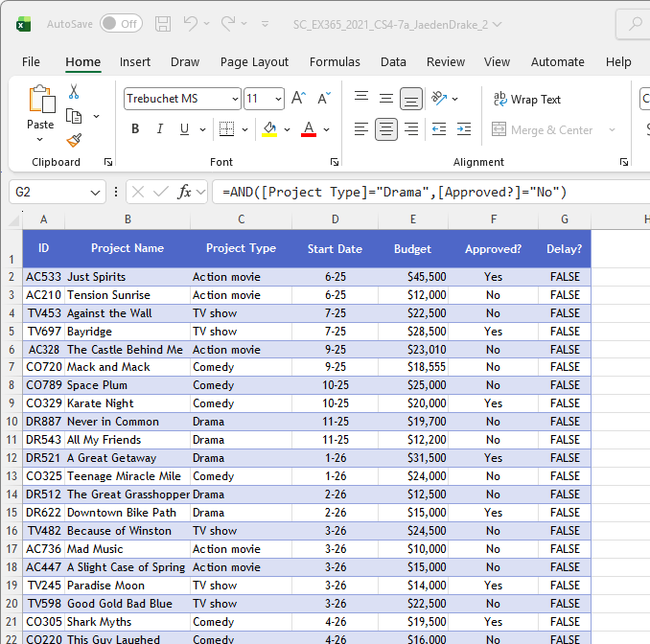Viewport: 650px width, 644px height.
Task: Expand the Name Box dropdown arrow
Action: [x=95, y=192]
